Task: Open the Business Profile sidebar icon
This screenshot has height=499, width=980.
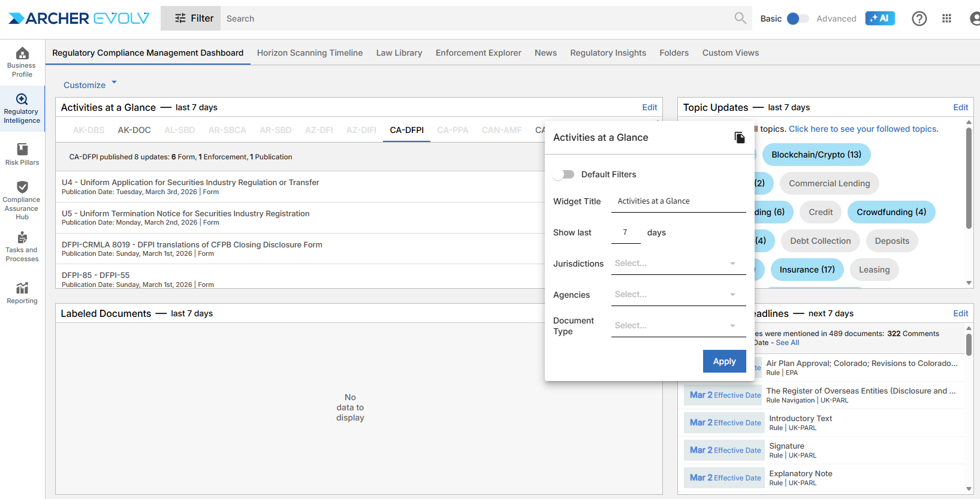Action: click(22, 62)
